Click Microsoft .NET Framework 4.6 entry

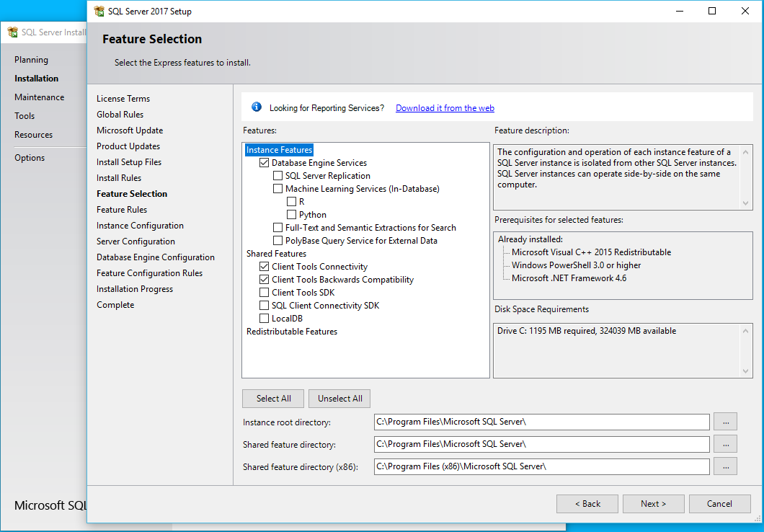coord(569,278)
